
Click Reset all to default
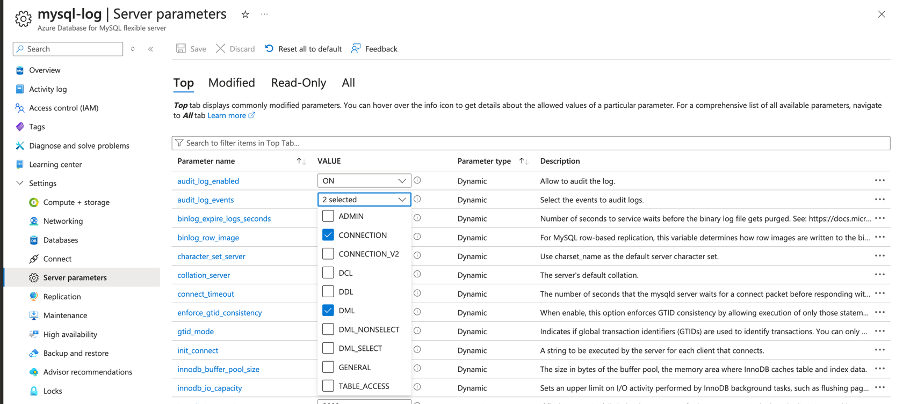point(303,48)
